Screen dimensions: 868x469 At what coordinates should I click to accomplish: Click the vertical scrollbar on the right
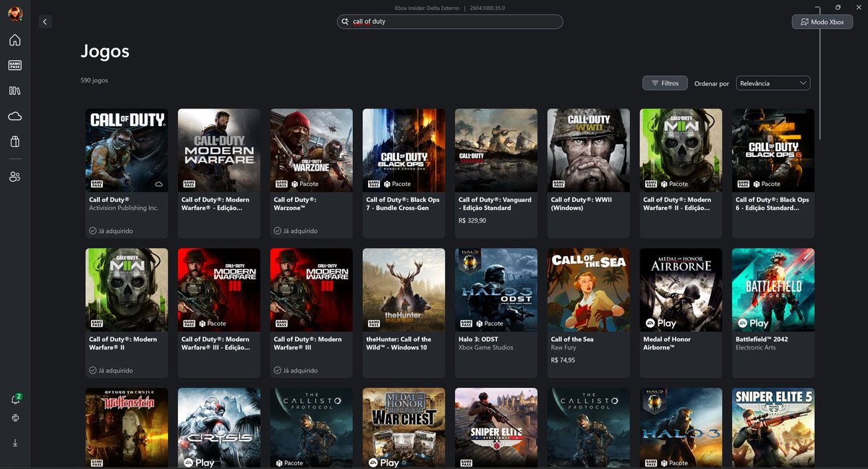[x=820, y=72]
